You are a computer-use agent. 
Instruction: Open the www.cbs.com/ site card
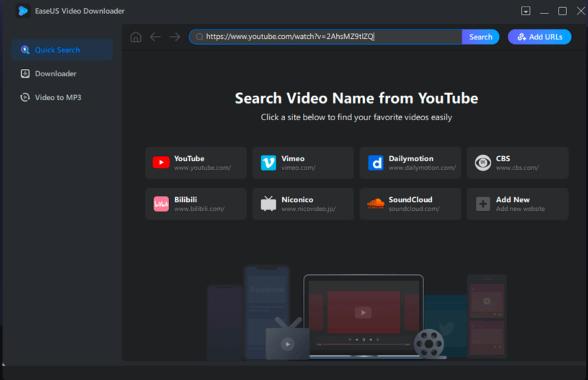point(518,163)
